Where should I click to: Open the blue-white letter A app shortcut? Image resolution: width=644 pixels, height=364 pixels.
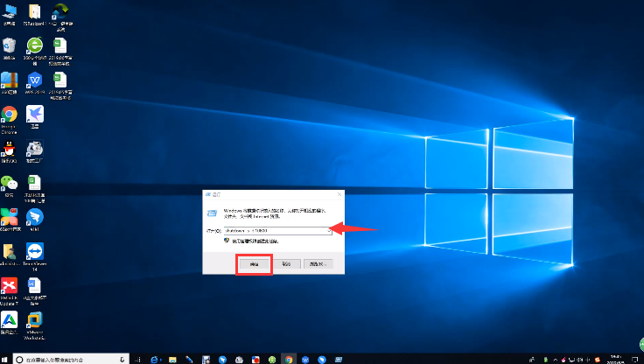[x=9, y=323]
